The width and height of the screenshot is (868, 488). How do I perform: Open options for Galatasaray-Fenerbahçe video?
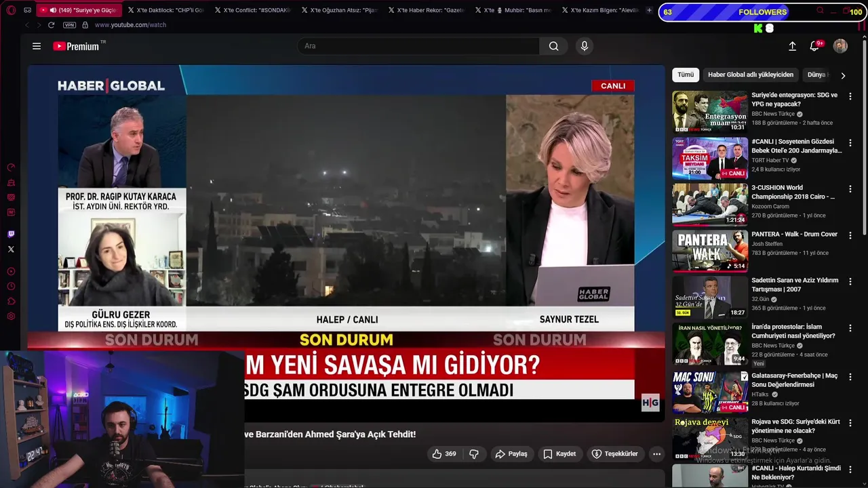[x=850, y=377]
